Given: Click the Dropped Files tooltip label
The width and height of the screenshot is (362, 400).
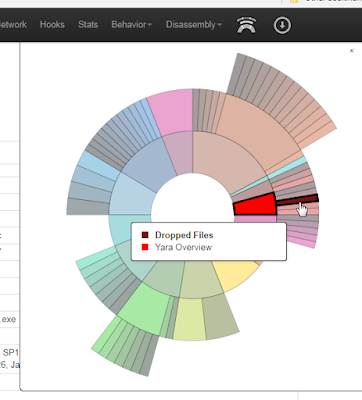Looking at the screenshot, I should [184, 235].
